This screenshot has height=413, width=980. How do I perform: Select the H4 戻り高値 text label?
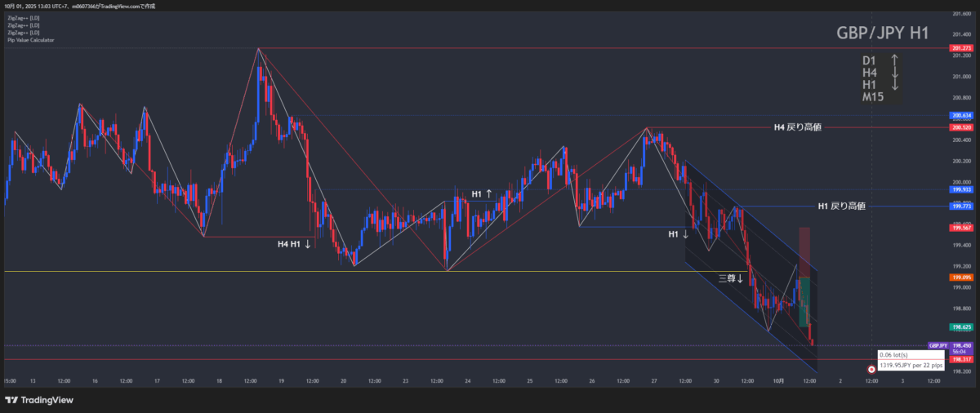point(797,127)
